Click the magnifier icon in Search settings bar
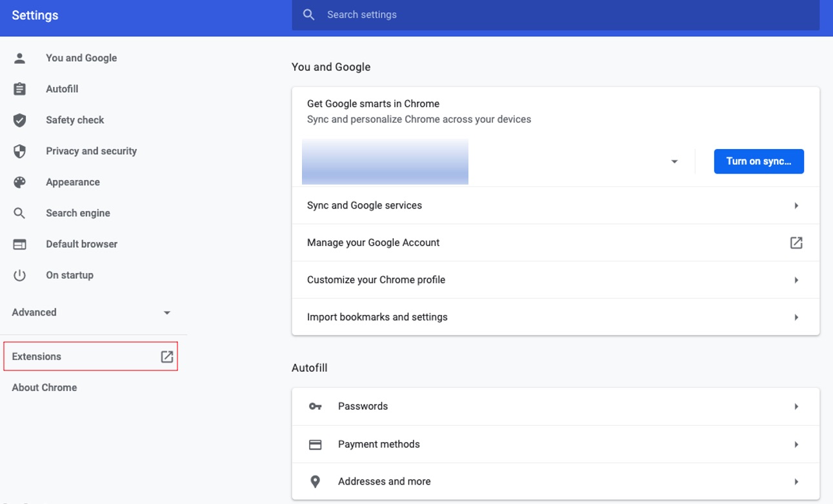833x504 pixels. coord(309,14)
